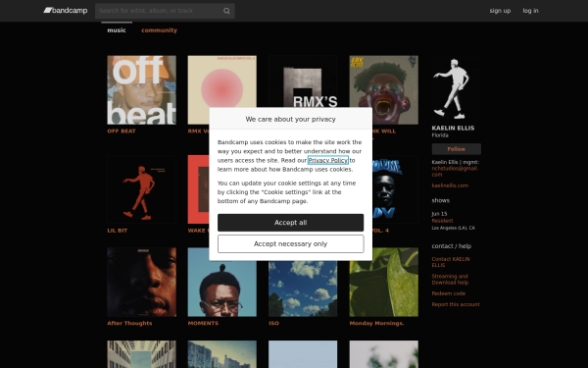Open the After Thoughts album cover
588x368 pixels.
coord(142,282)
